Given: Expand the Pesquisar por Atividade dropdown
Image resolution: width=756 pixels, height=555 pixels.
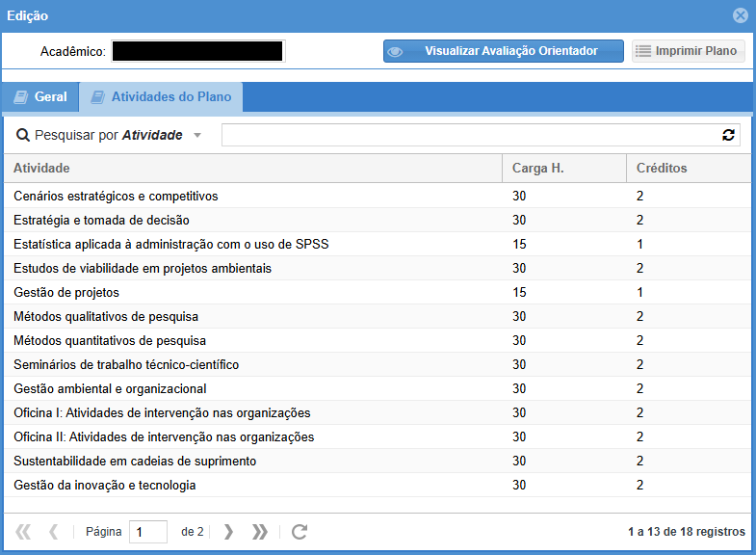Looking at the screenshot, I should coord(197,136).
